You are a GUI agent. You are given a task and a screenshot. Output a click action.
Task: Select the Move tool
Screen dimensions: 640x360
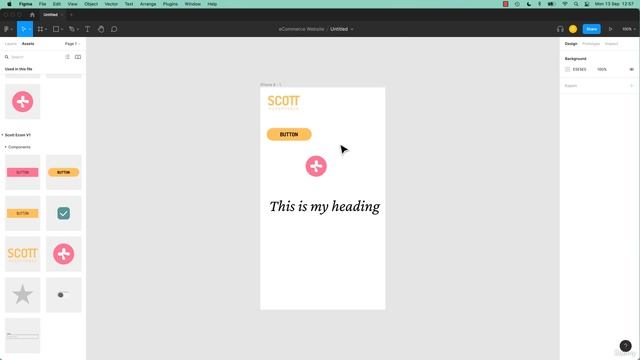[23, 29]
